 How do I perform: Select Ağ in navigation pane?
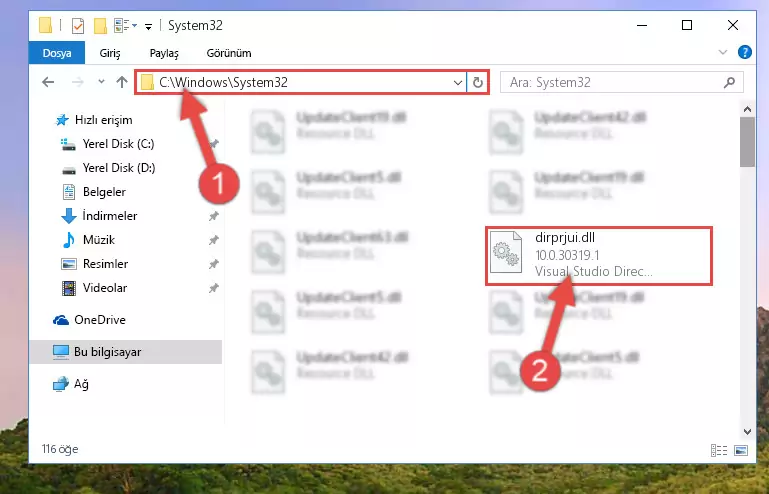pyautogui.click(x=81, y=384)
